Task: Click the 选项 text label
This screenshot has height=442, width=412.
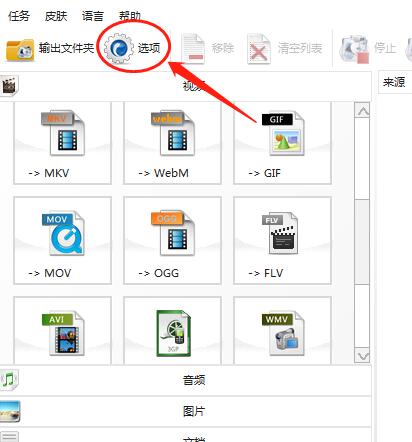Action: click(x=149, y=48)
